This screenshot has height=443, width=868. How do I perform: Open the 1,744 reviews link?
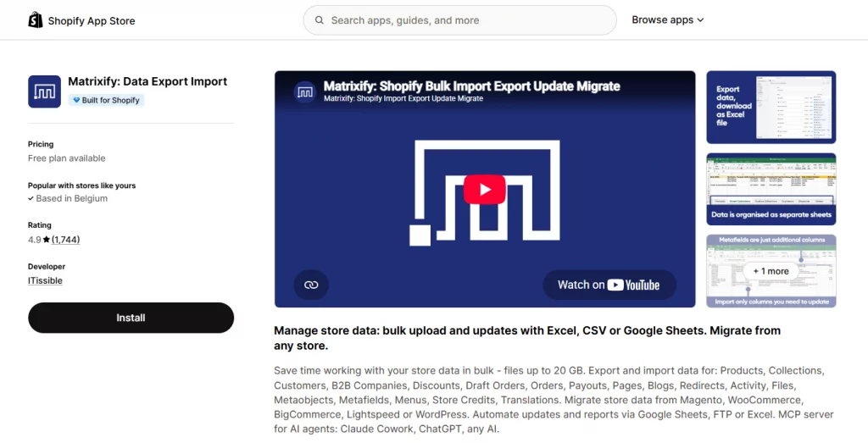click(65, 240)
